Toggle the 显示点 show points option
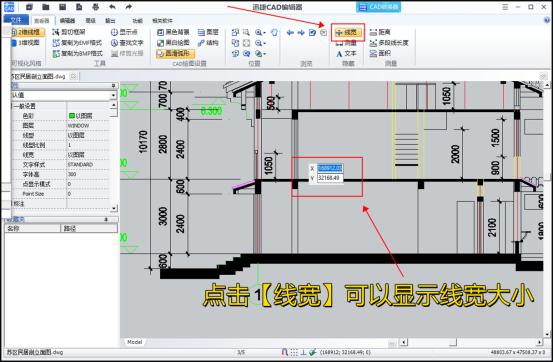The height and width of the screenshot is (362, 554). tap(124, 32)
